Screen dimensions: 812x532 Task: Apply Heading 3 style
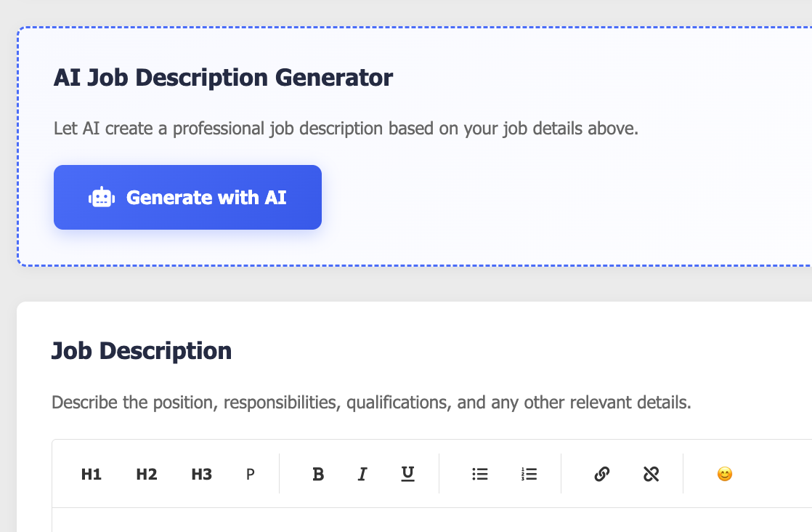click(201, 474)
